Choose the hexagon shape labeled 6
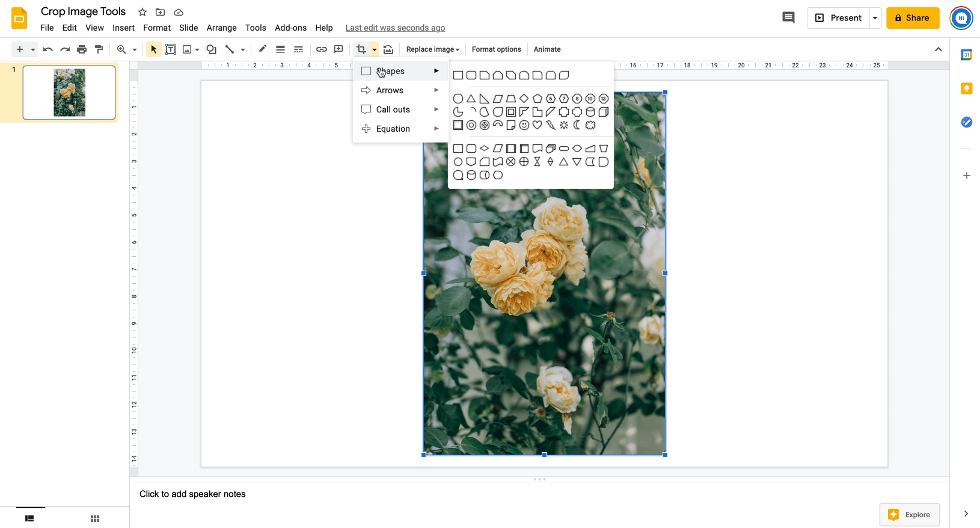This screenshot has width=980, height=528. click(x=551, y=99)
